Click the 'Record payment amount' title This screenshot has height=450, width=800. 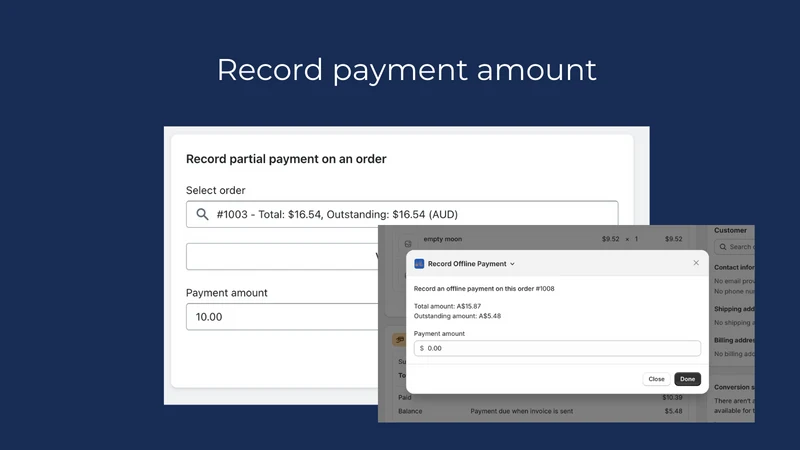(x=407, y=70)
